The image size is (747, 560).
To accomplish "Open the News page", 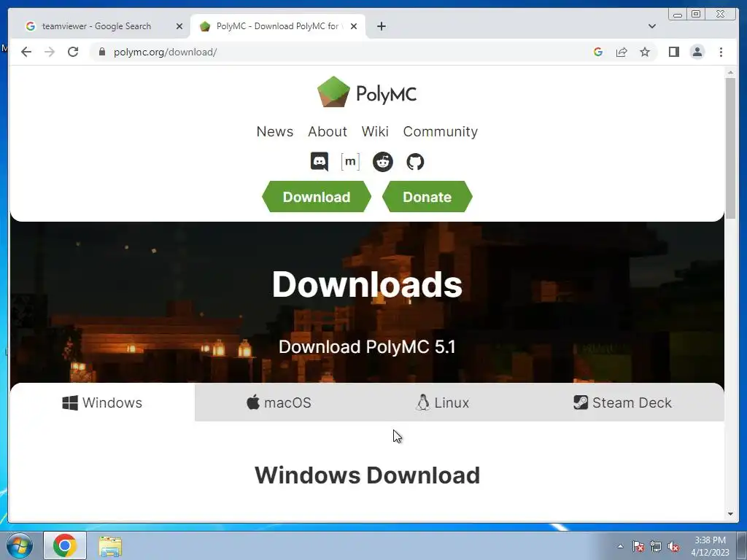I will pyautogui.click(x=275, y=131).
